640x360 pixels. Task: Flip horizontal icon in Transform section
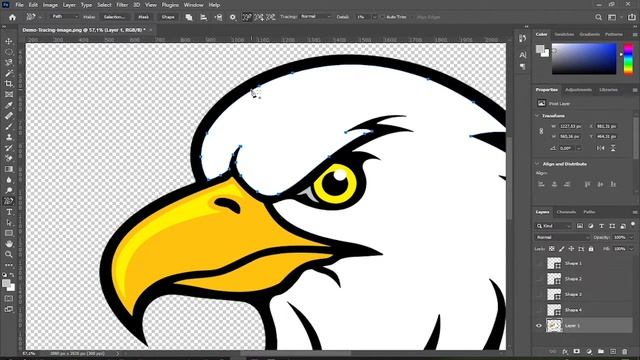[600, 148]
